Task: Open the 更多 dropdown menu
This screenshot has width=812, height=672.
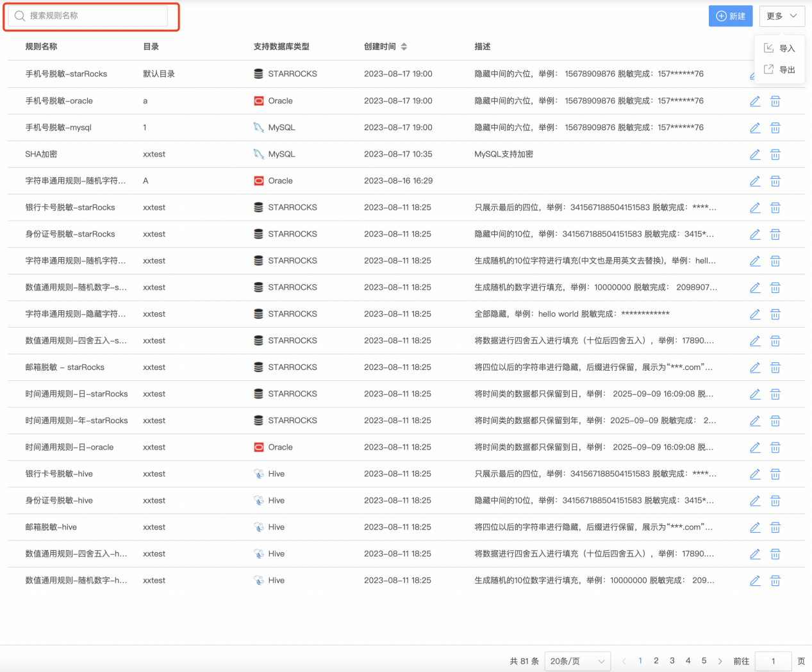Action: coord(782,16)
